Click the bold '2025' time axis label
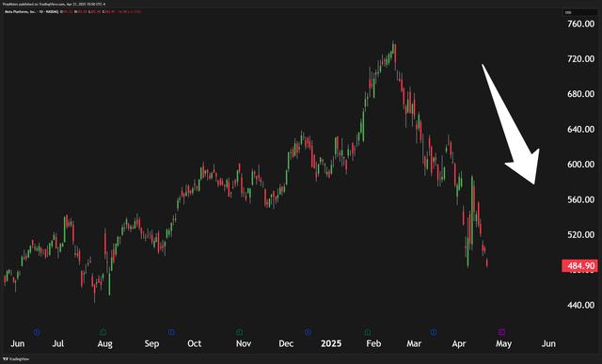Screen dimensions: 602x364 [331, 343]
